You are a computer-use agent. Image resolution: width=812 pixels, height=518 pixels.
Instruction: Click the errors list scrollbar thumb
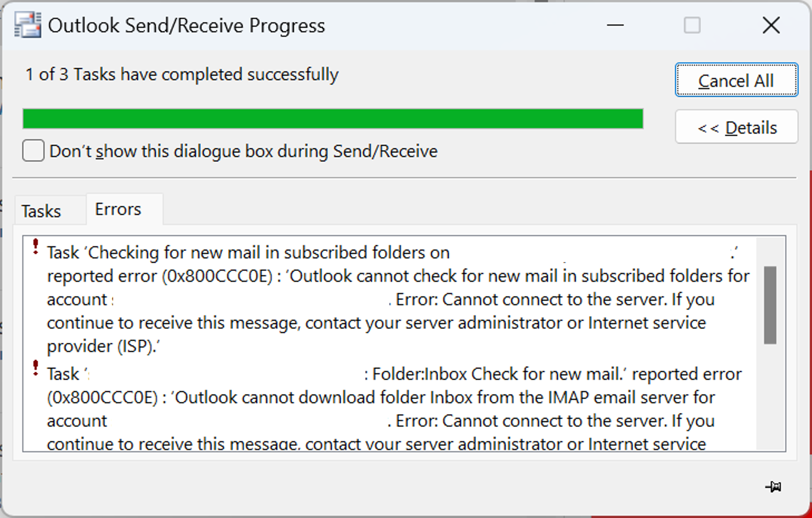770,305
